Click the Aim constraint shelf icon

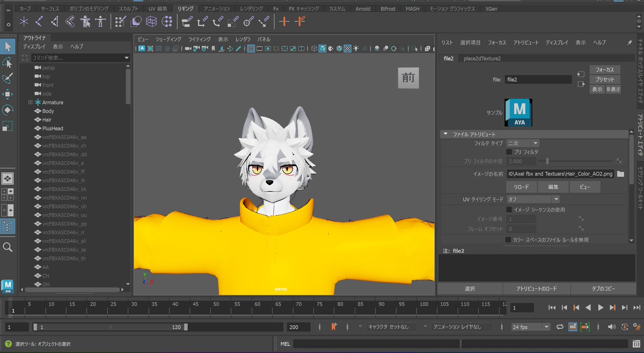[x=248, y=22]
